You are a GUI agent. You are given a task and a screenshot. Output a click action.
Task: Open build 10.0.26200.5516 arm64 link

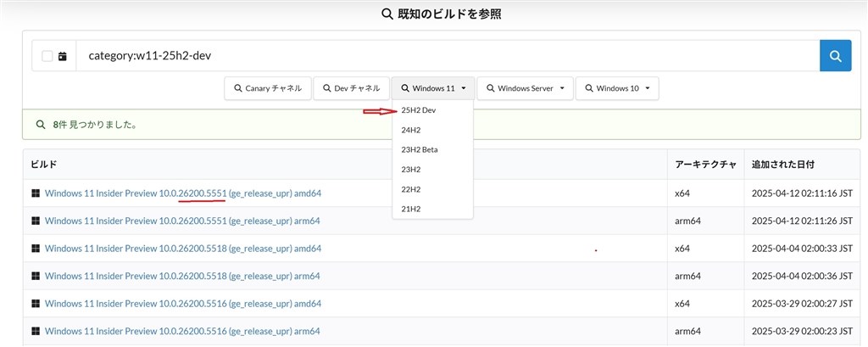(182, 332)
